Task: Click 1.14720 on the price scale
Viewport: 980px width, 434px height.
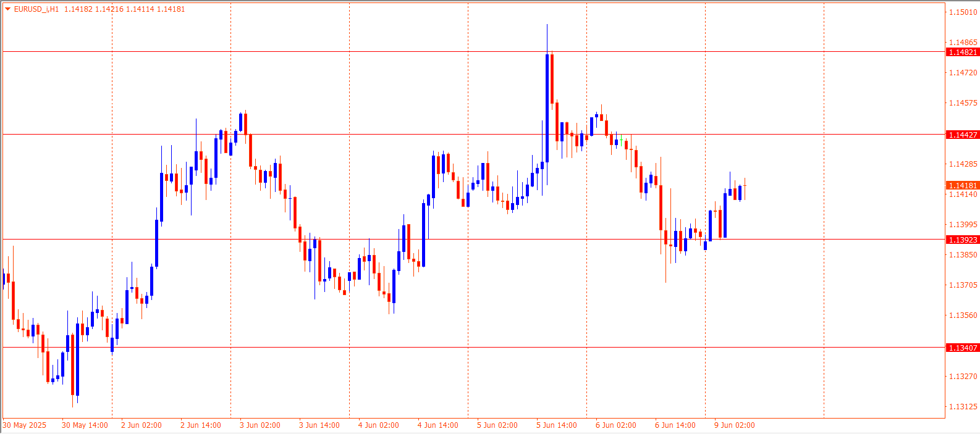Action: 963,73
